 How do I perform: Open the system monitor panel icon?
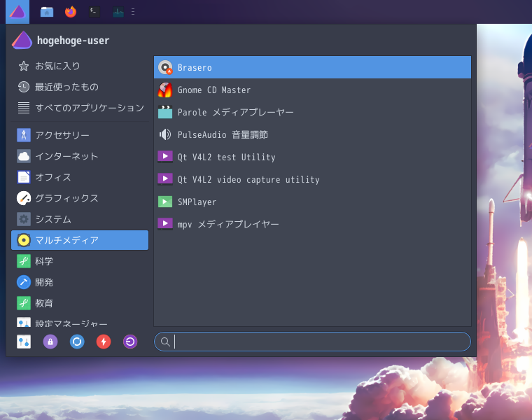point(118,12)
